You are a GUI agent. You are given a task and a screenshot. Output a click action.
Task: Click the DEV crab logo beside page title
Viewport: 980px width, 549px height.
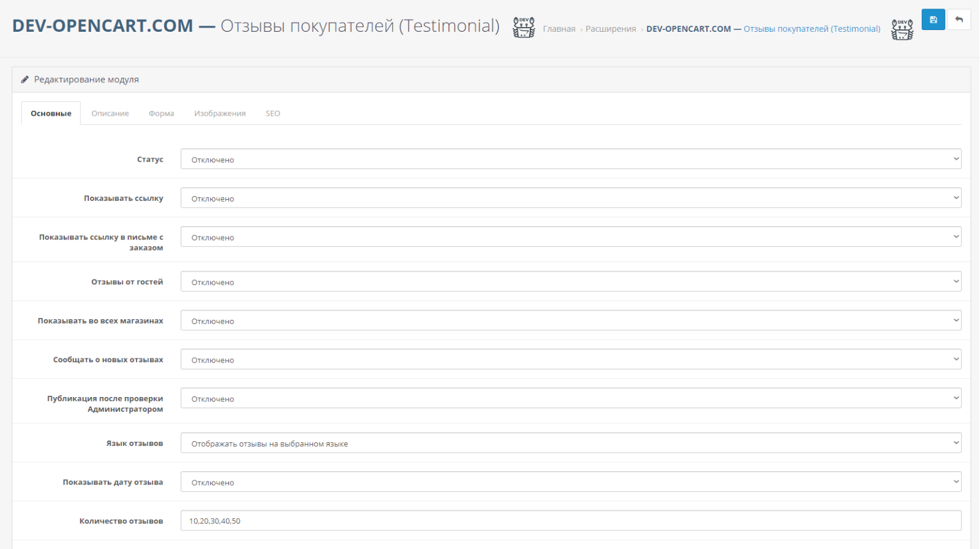(x=524, y=28)
